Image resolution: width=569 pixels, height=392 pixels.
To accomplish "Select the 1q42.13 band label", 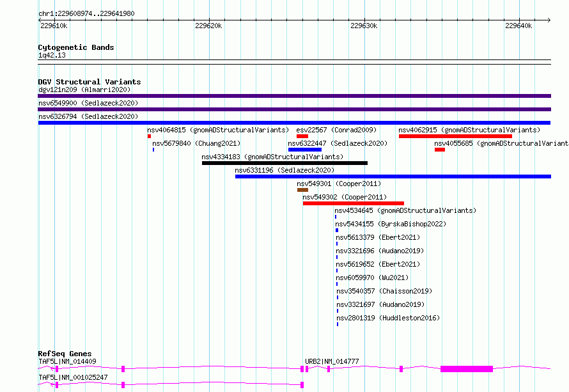I will (52, 55).
